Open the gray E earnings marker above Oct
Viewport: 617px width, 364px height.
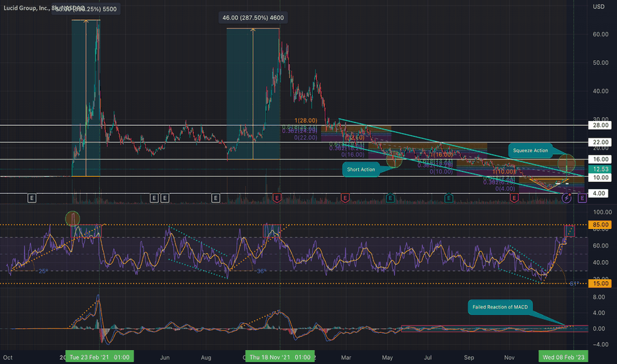[32, 198]
